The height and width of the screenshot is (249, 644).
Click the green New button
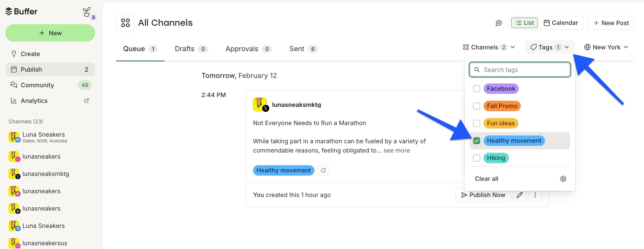point(50,33)
